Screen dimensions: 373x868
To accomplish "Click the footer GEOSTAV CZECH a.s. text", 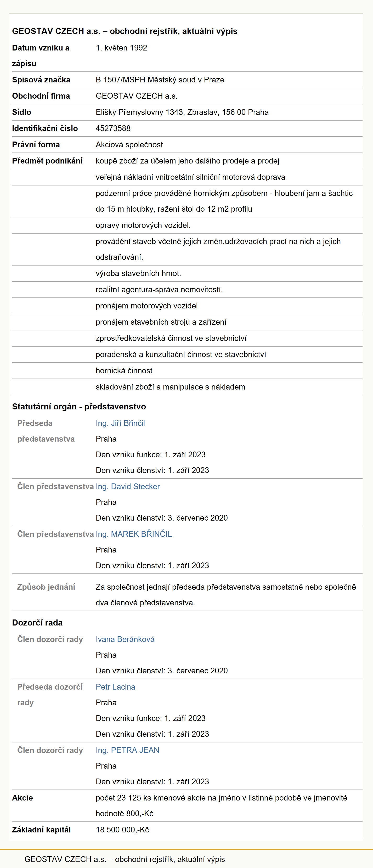I will coord(125,859).
